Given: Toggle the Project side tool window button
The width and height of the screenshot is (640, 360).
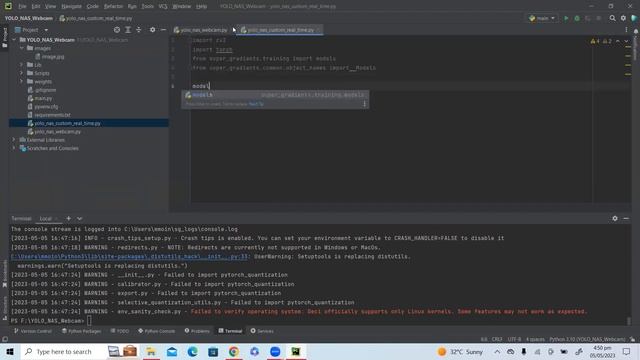Looking at the screenshot, I should click(x=4, y=38).
